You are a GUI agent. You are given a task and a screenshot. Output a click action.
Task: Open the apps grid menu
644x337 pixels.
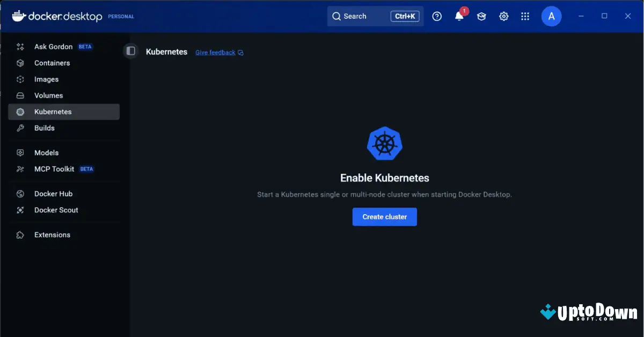click(525, 16)
